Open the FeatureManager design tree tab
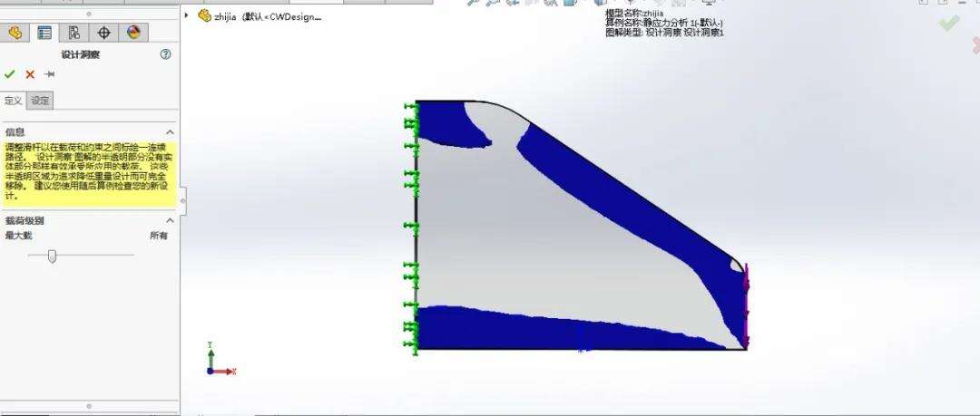This screenshot has width=980, height=416. point(15,34)
